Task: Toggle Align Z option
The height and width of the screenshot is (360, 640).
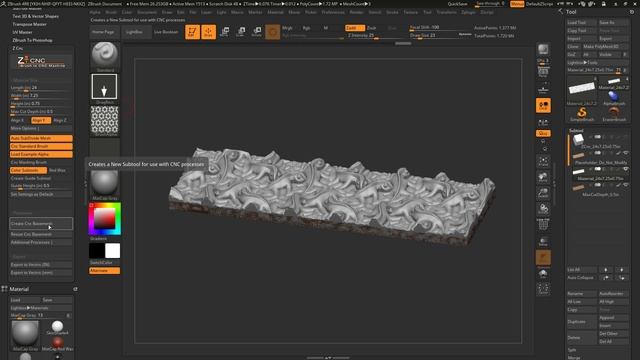Action: (61, 120)
